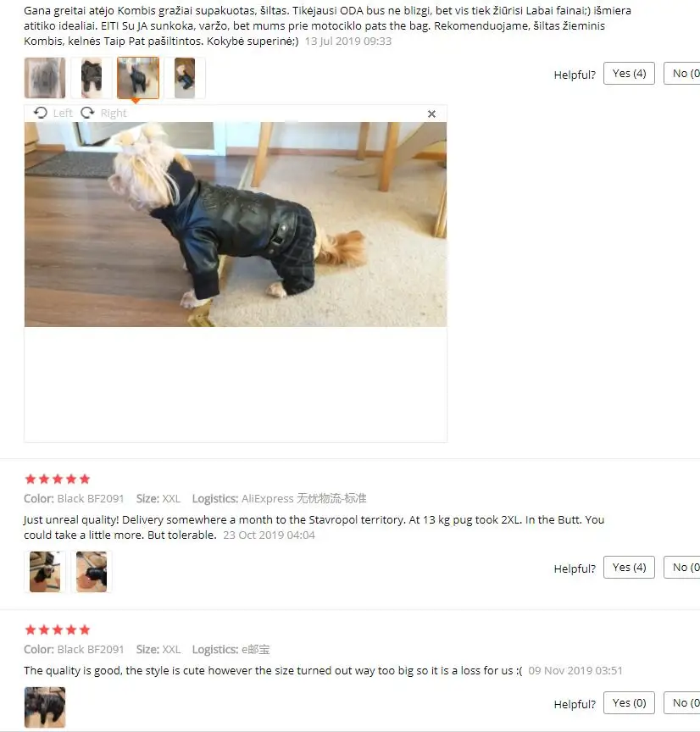
Task: Open the first pug photo thumbnail
Action: (45, 572)
